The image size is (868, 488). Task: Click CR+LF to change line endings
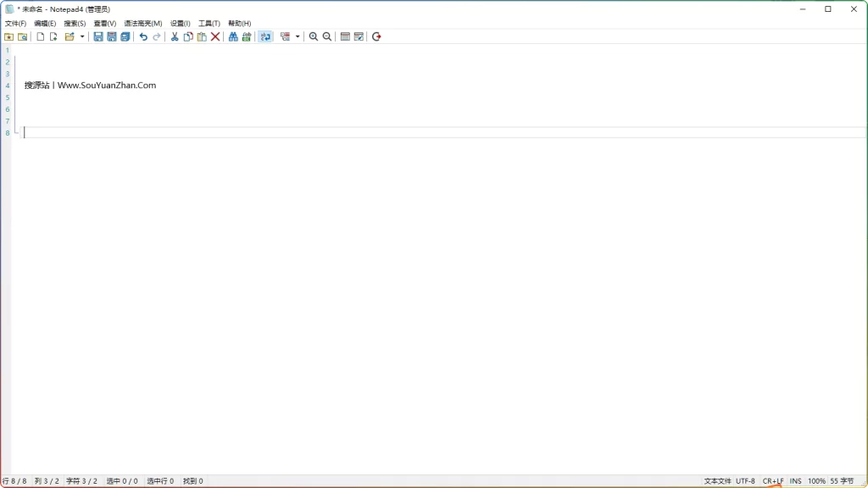pos(772,480)
